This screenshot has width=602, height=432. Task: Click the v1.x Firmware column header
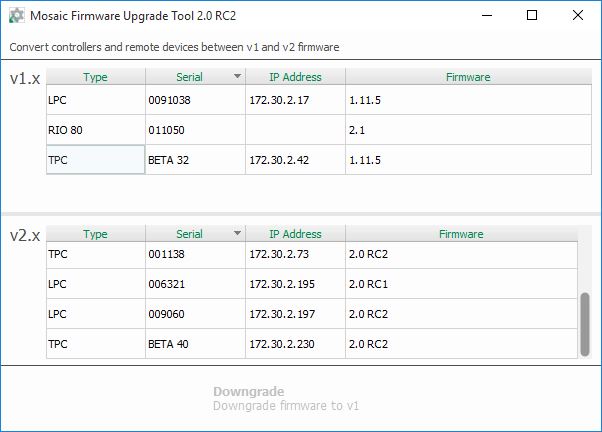(x=468, y=77)
